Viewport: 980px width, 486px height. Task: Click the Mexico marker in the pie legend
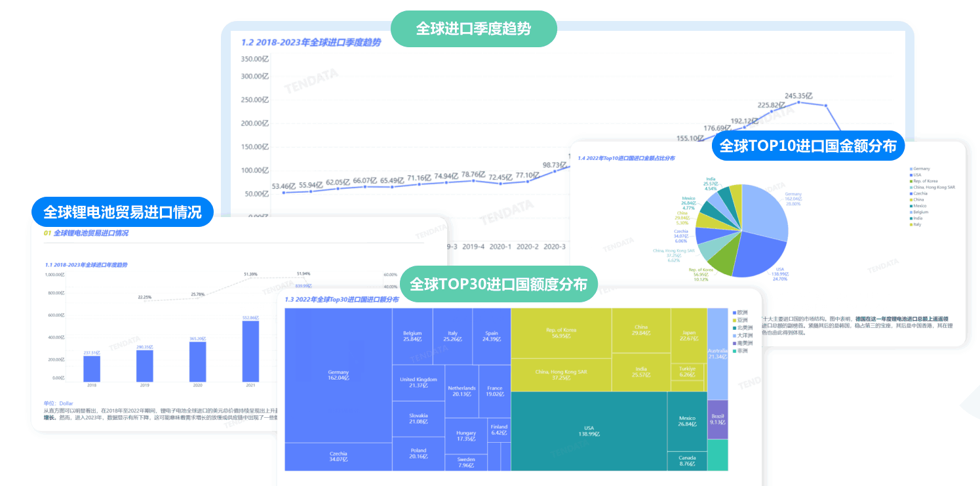tap(911, 206)
